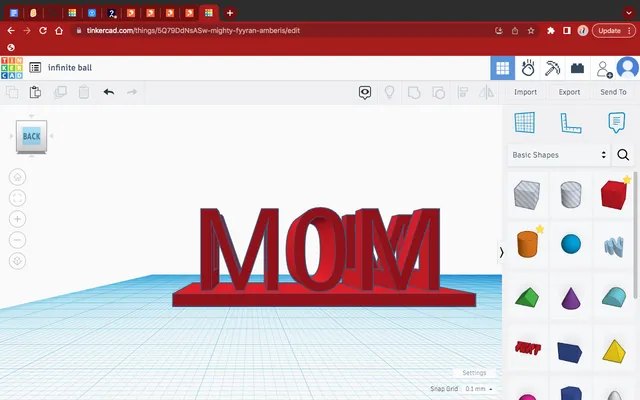Viewport: 640px width, 400px height.
Task: Select the red solid box shape
Action: (613, 194)
